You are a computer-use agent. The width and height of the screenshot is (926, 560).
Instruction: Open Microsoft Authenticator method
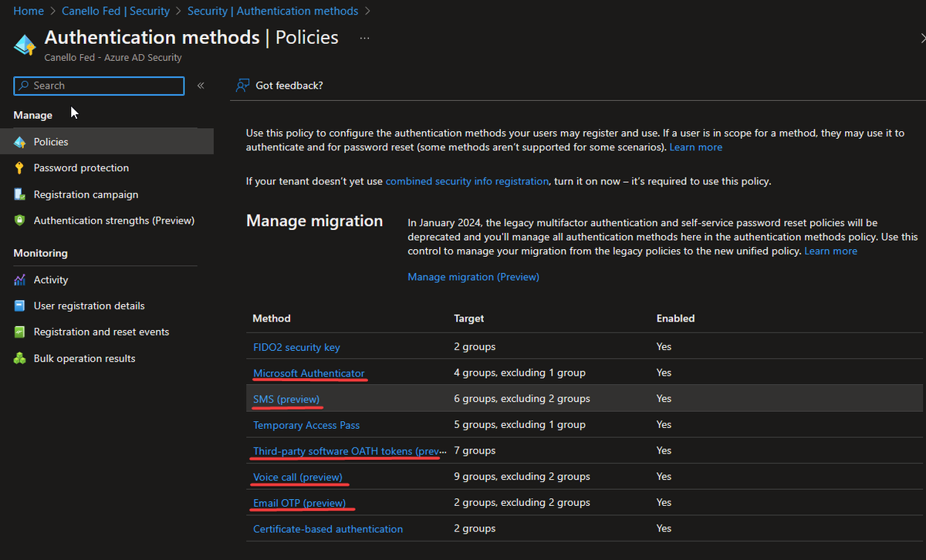coord(309,373)
